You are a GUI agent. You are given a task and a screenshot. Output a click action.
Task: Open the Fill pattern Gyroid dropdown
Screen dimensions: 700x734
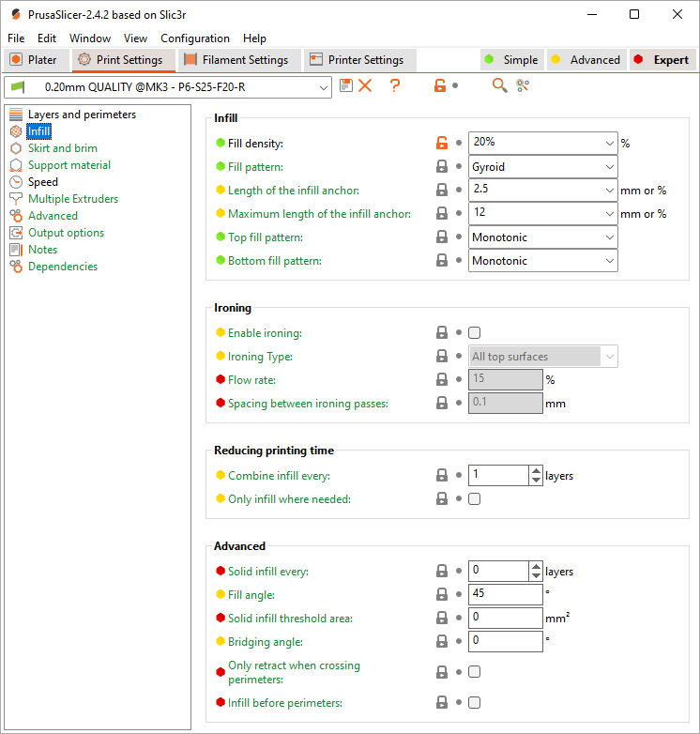tap(542, 167)
